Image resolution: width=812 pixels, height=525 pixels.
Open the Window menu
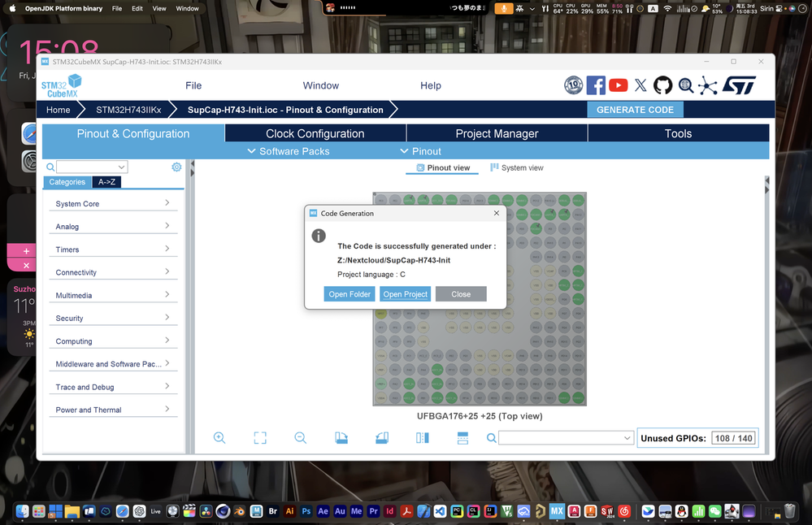click(320, 85)
